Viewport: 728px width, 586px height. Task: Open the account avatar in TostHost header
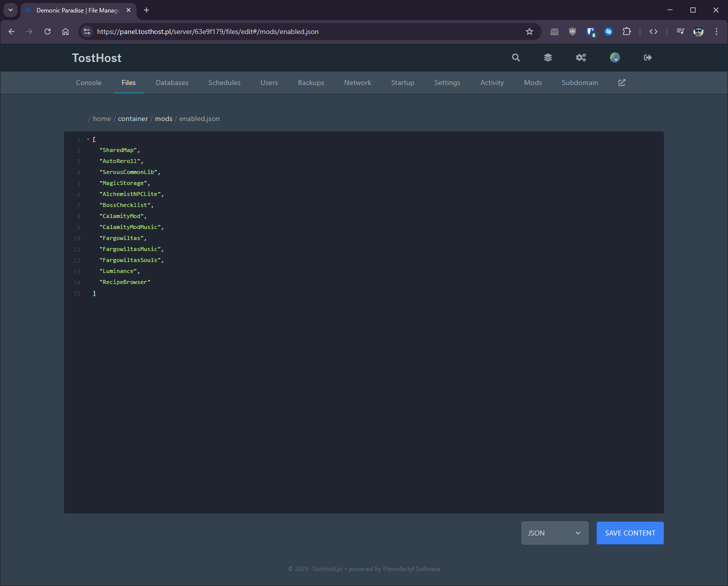tap(615, 57)
